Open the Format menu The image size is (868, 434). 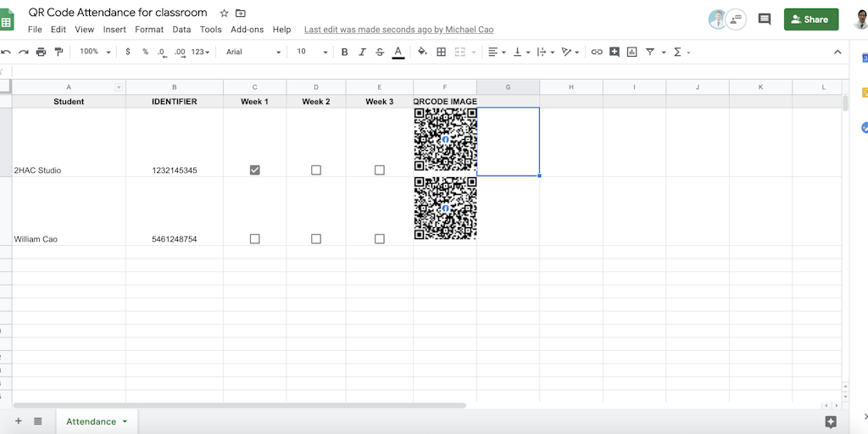click(x=149, y=30)
